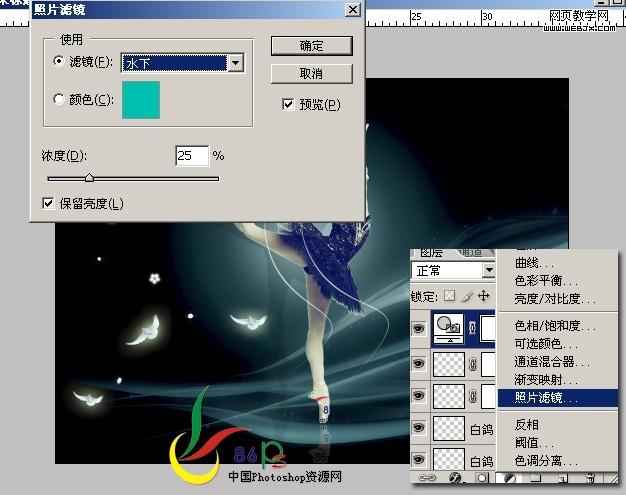Toggle lock image pixels brush icon
This screenshot has height=495, width=626.
tap(467, 296)
